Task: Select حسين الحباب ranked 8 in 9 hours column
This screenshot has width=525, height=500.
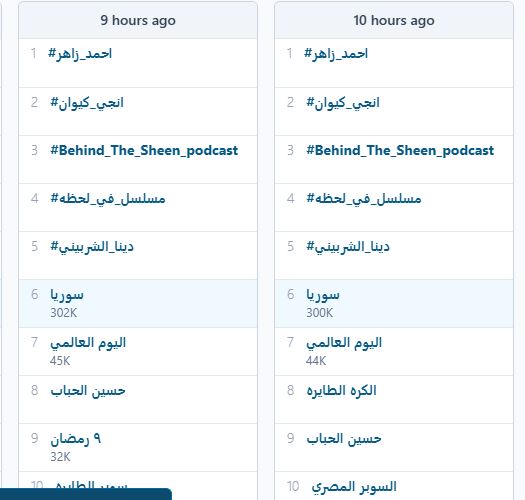Action: 88,391
